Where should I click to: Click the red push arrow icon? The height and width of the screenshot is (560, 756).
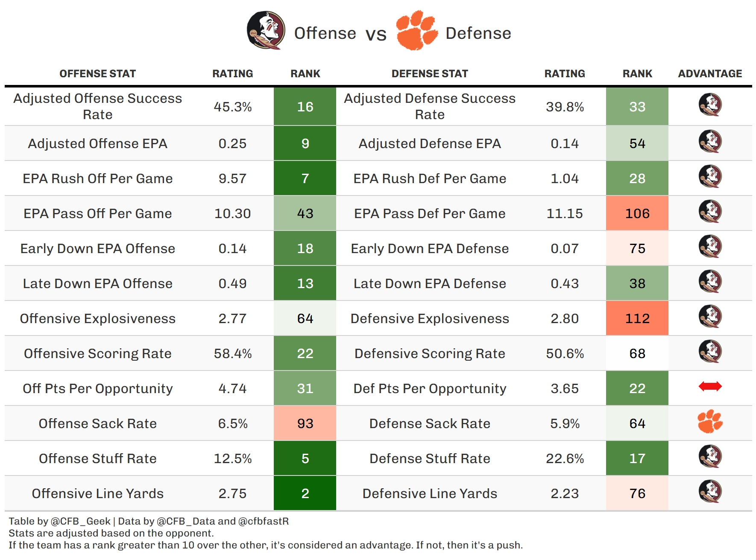coord(710,387)
